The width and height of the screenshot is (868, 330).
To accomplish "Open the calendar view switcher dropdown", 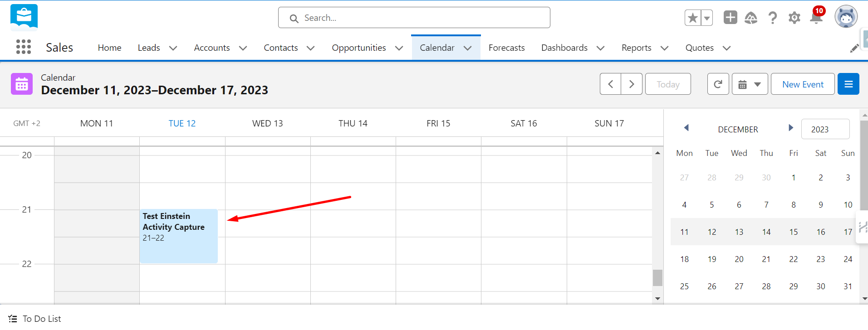I will (x=750, y=84).
